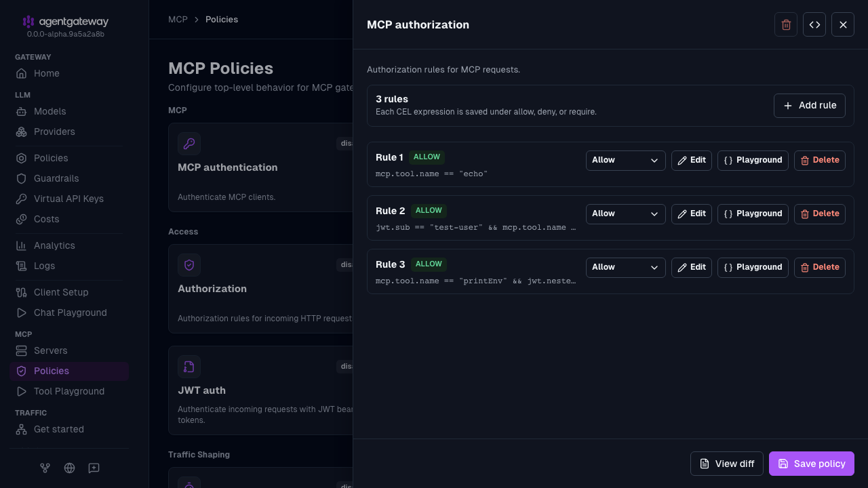Open Playground for Rule 2
The image size is (868, 488).
pos(753,213)
